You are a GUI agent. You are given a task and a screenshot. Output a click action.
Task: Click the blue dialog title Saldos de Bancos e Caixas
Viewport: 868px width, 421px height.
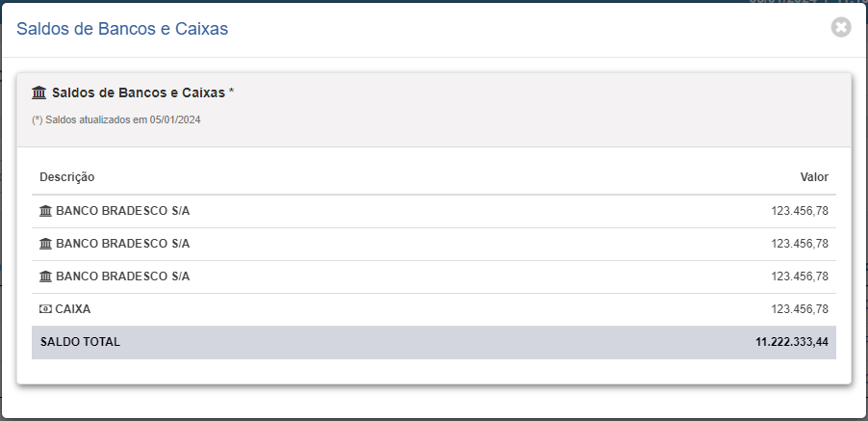click(122, 29)
